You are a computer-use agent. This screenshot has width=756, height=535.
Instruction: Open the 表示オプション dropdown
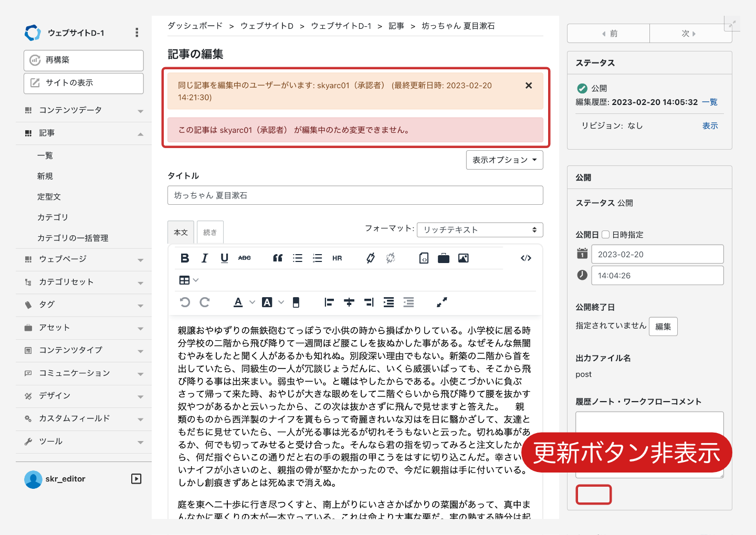tap(504, 160)
